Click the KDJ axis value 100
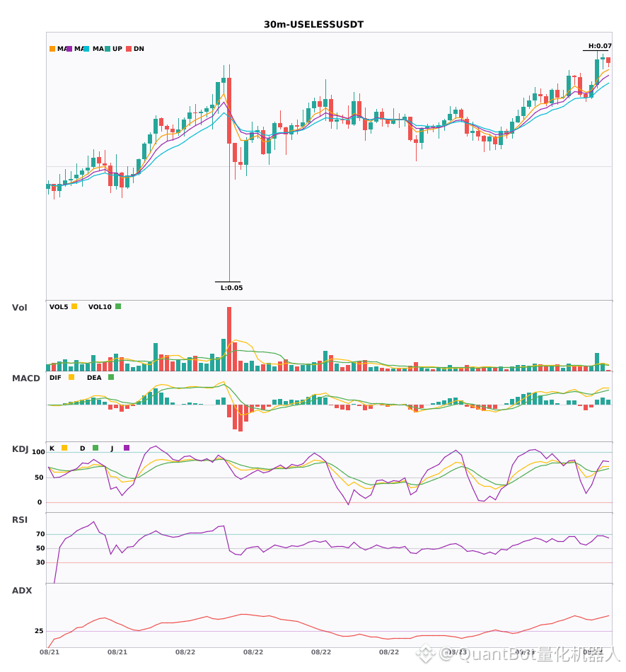 [38, 452]
